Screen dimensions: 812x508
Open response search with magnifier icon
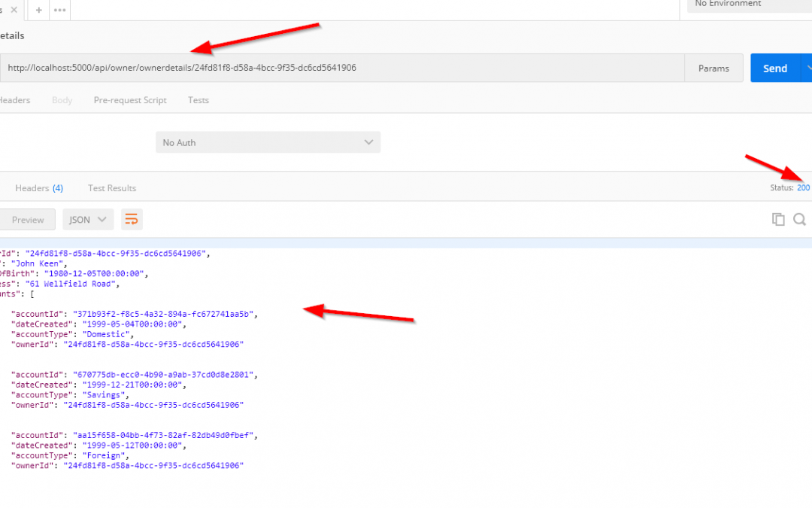coord(799,219)
